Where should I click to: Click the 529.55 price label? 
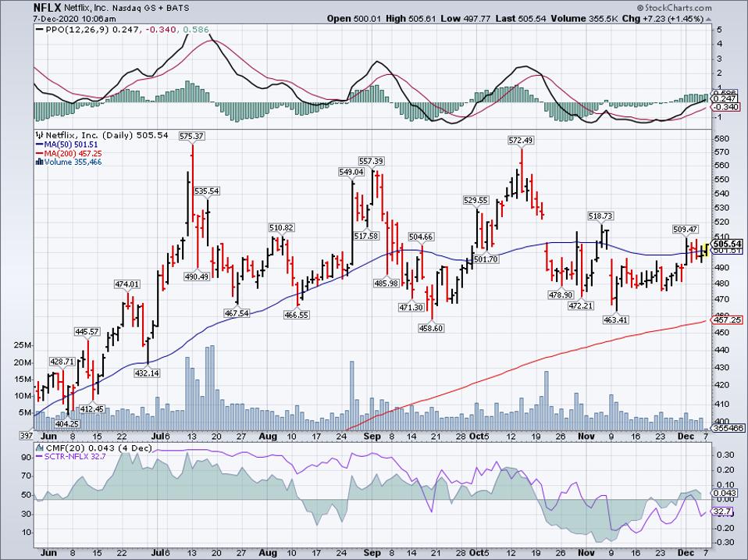point(476,201)
